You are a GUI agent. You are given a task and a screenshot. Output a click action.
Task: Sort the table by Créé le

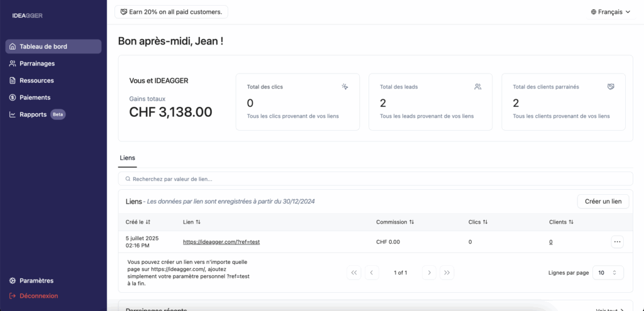138,222
